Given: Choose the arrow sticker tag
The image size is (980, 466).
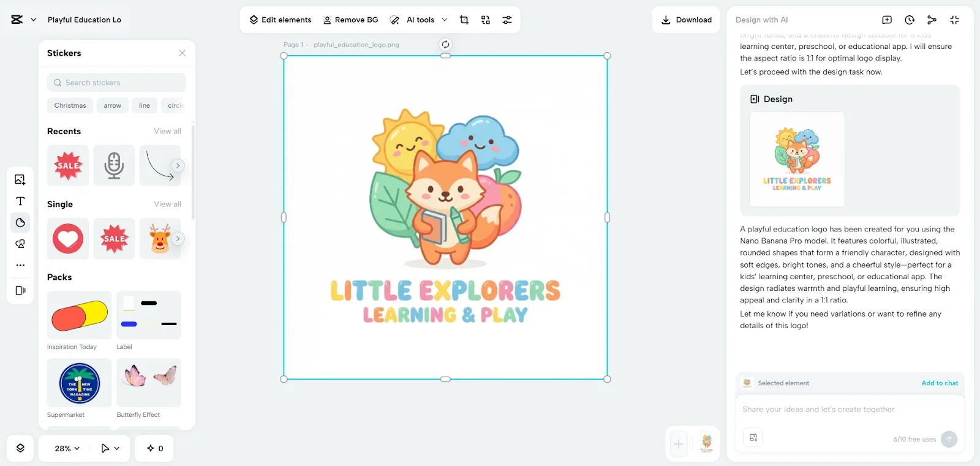Looking at the screenshot, I should (112, 105).
